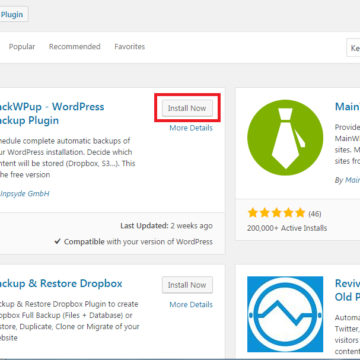360x360 pixels.
Task: Visit the Inpsyde GmbH author link
Action: click(25, 194)
